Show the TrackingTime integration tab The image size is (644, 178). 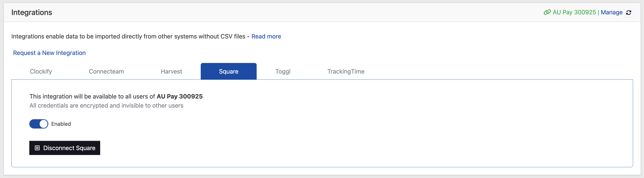(x=346, y=71)
